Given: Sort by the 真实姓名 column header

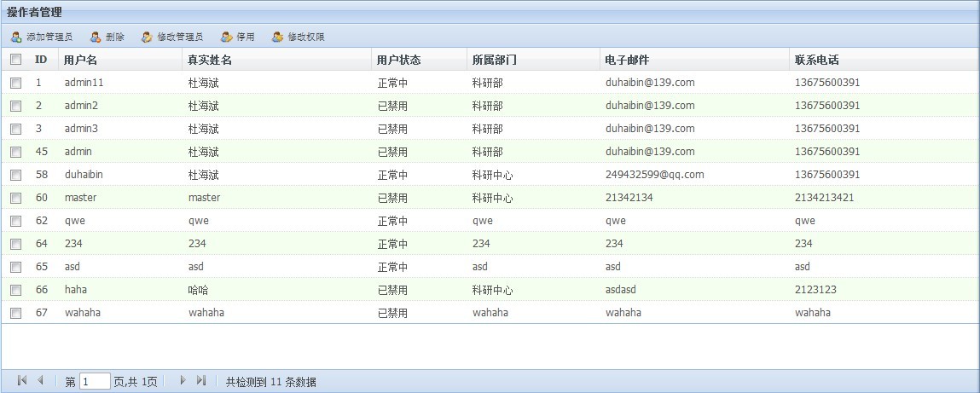Looking at the screenshot, I should tap(210, 60).
